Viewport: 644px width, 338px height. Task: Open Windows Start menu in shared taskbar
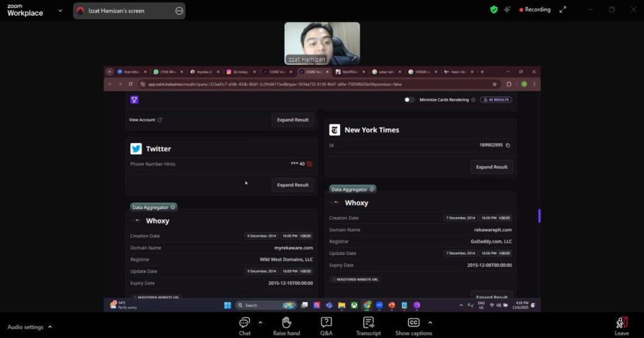(x=228, y=305)
